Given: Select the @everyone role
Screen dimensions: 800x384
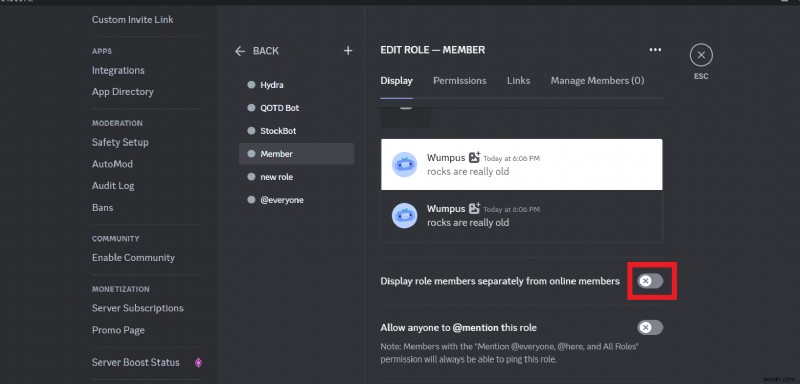Looking at the screenshot, I should coord(296,200).
